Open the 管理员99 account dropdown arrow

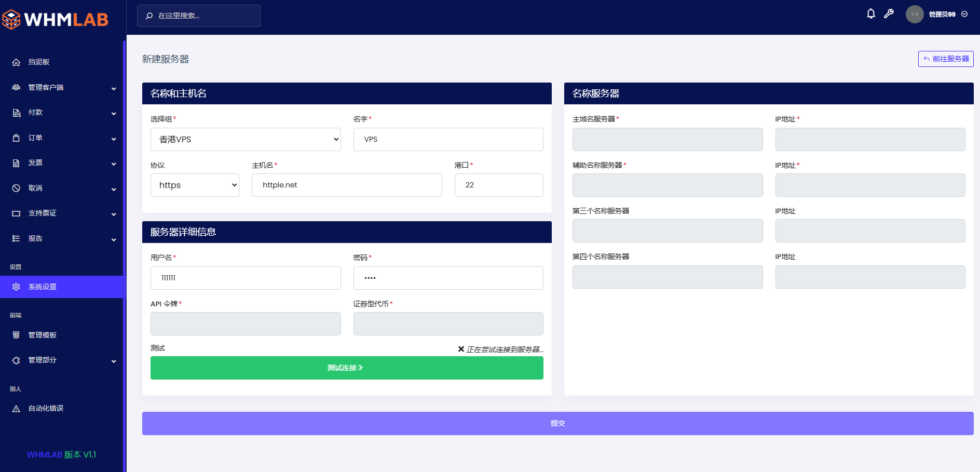click(x=964, y=14)
